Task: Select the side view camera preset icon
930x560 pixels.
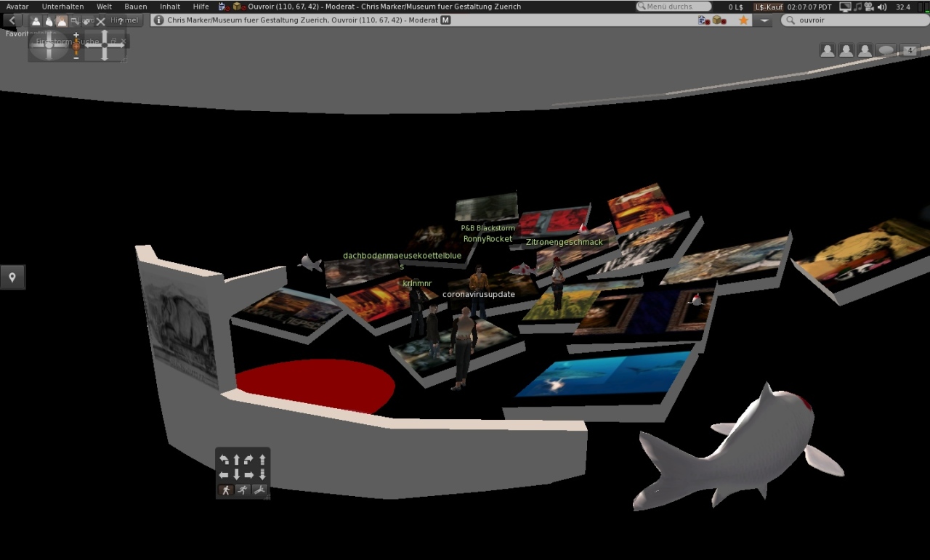Action: coord(49,21)
